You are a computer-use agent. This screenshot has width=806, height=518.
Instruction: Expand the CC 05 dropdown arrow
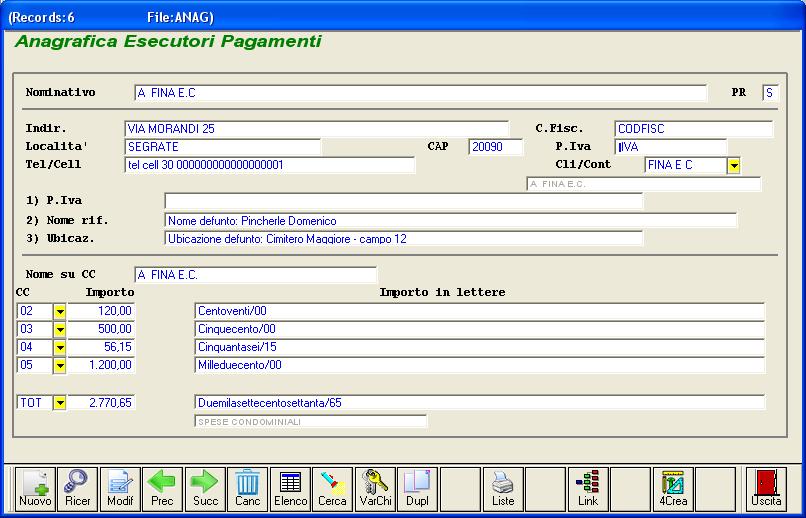pos(60,365)
